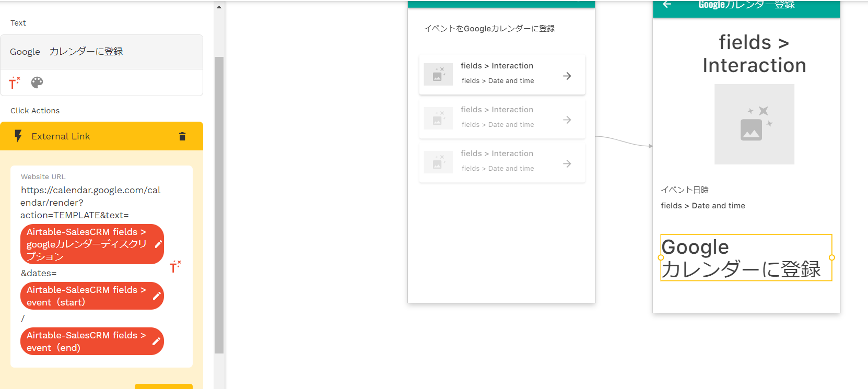Click the Click Actions section label

point(35,111)
